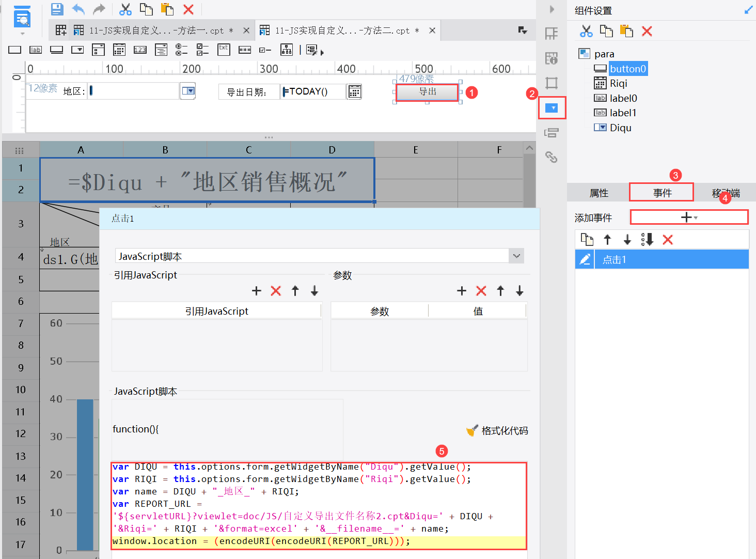Select label1 in the widget tree
Viewport: 756px width, 559px height.
click(623, 113)
